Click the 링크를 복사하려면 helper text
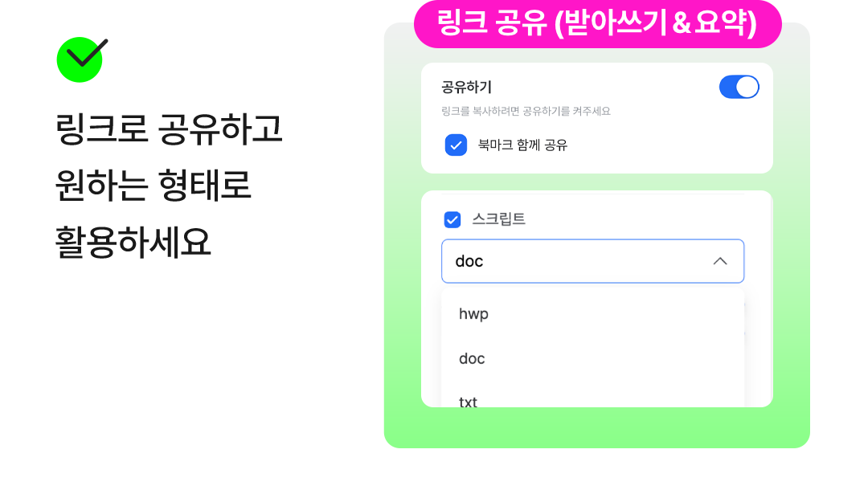The width and height of the screenshot is (868, 482). pos(526,112)
